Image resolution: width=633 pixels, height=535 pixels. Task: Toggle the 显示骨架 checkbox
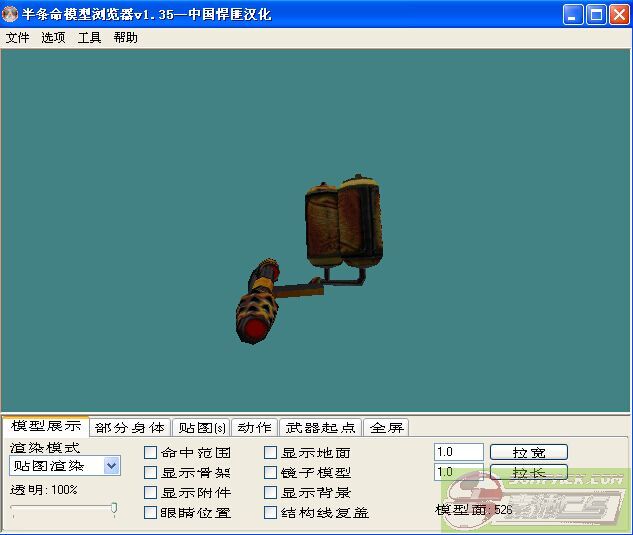pyautogui.click(x=151, y=473)
